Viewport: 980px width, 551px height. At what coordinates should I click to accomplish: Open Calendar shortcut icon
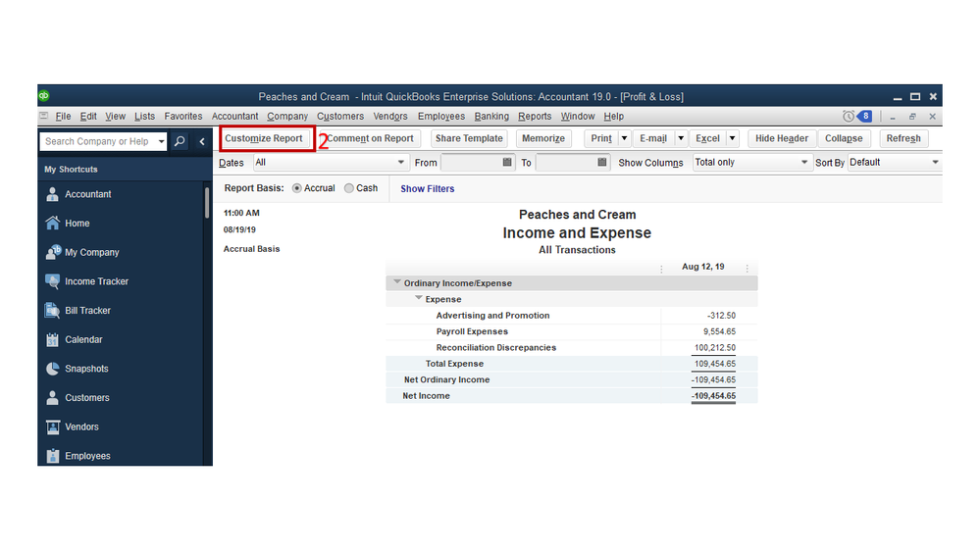(x=53, y=339)
